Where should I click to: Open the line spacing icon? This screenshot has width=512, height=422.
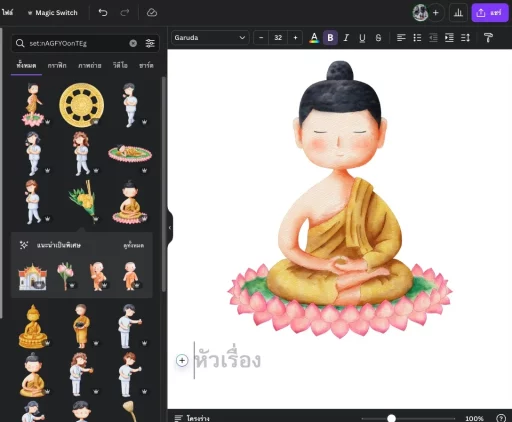[465, 38]
